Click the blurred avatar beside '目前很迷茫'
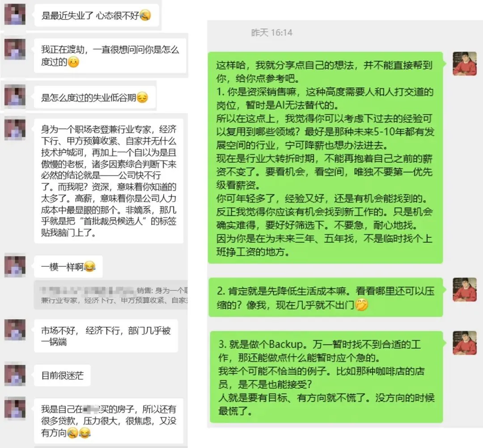The image size is (483, 448). pos(15,375)
